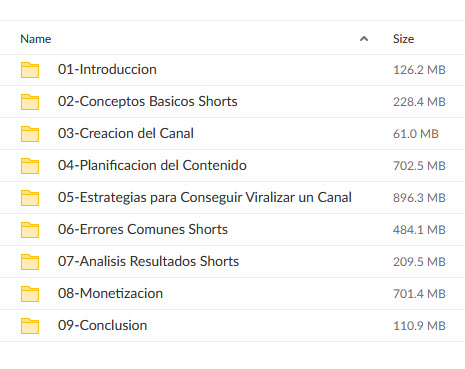Toggle sort order with the Name column arrow
Screen dimensions: 465x369
[x=364, y=39]
